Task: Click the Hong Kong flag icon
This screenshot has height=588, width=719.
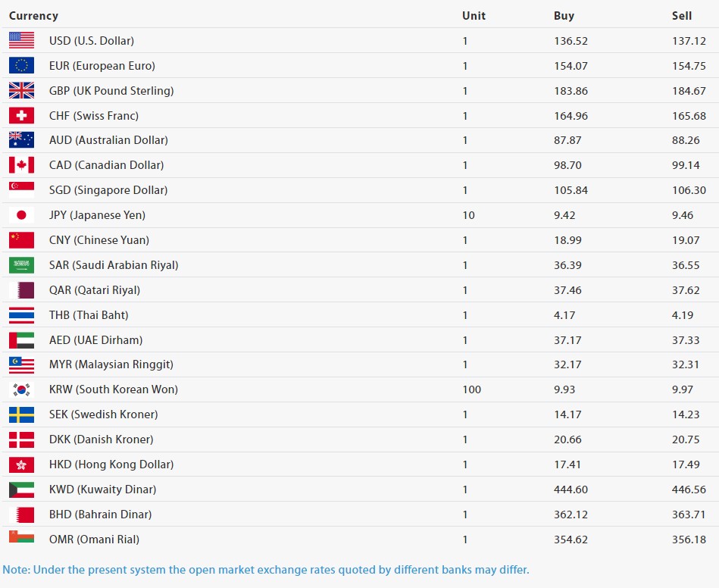Action: 21,464
